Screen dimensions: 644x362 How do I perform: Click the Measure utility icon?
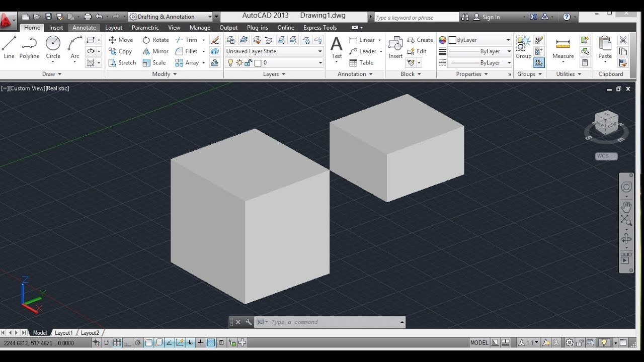point(563,48)
